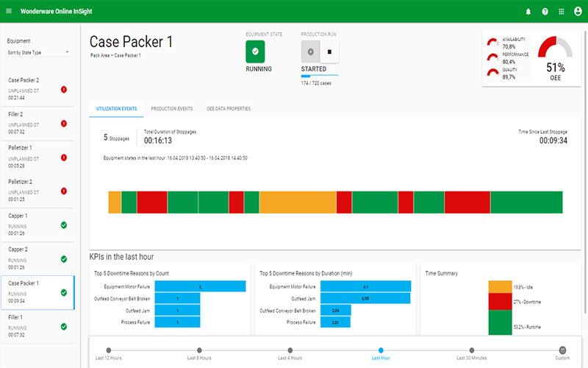Screen dimensions: 588x368
Task: Select Palletizer 2 in equipment list
Action: (x=38, y=191)
